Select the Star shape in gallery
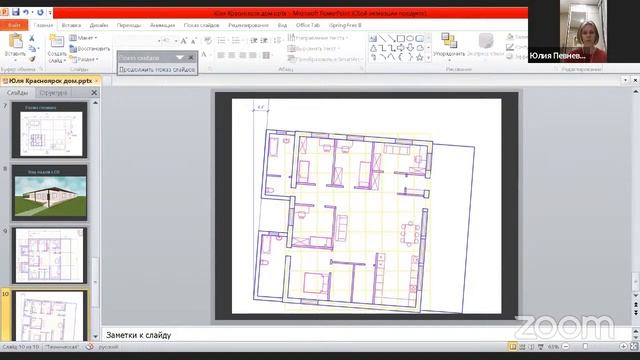Viewport: 640px width, 360px height. 419,58
